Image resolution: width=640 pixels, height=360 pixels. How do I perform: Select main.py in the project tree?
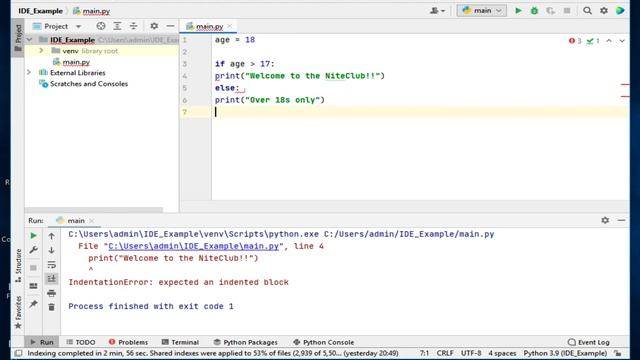[76, 62]
